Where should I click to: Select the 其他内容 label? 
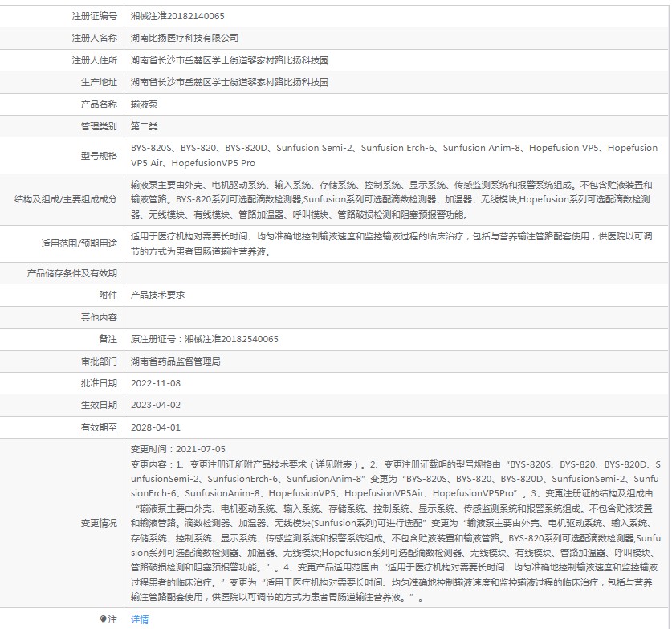99,317
